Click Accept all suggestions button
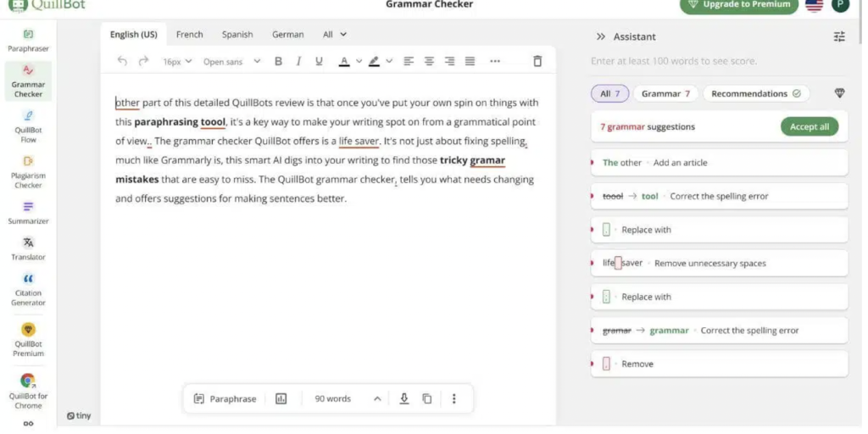Image resolution: width=868 pixels, height=434 pixels. [810, 127]
